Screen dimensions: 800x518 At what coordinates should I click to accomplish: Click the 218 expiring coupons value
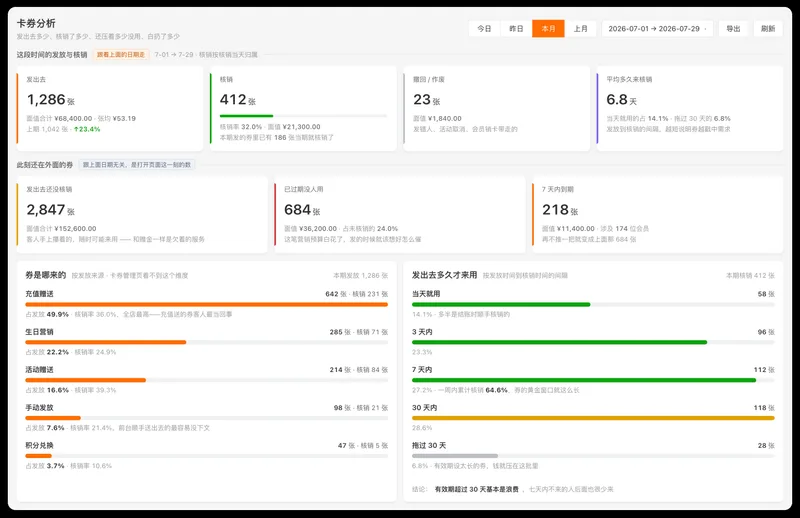coord(560,210)
